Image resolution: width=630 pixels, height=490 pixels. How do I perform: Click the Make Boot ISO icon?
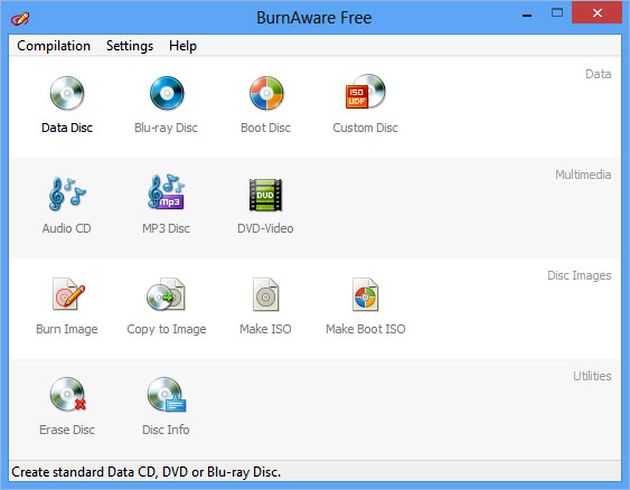click(365, 294)
